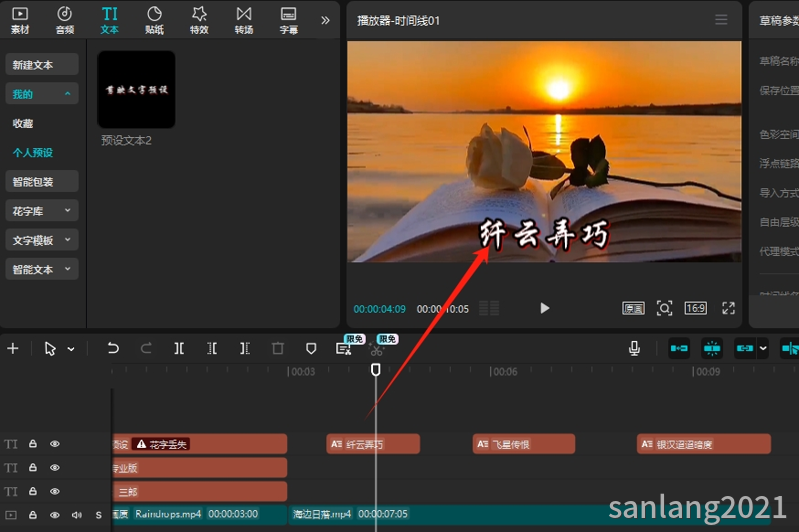
Task: Add a marker on timeline
Action: pyautogui.click(x=311, y=349)
